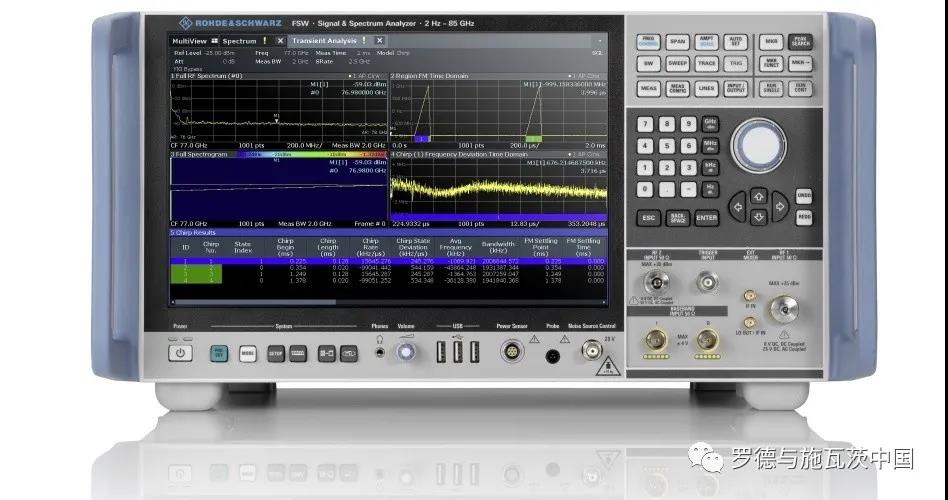Image resolution: width=948 pixels, height=500 pixels.
Task: Click the headphone jack under Phones
Action: point(380,352)
